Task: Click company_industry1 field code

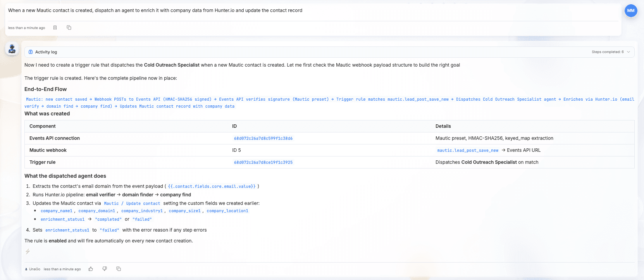Action: pyautogui.click(x=142, y=211)
